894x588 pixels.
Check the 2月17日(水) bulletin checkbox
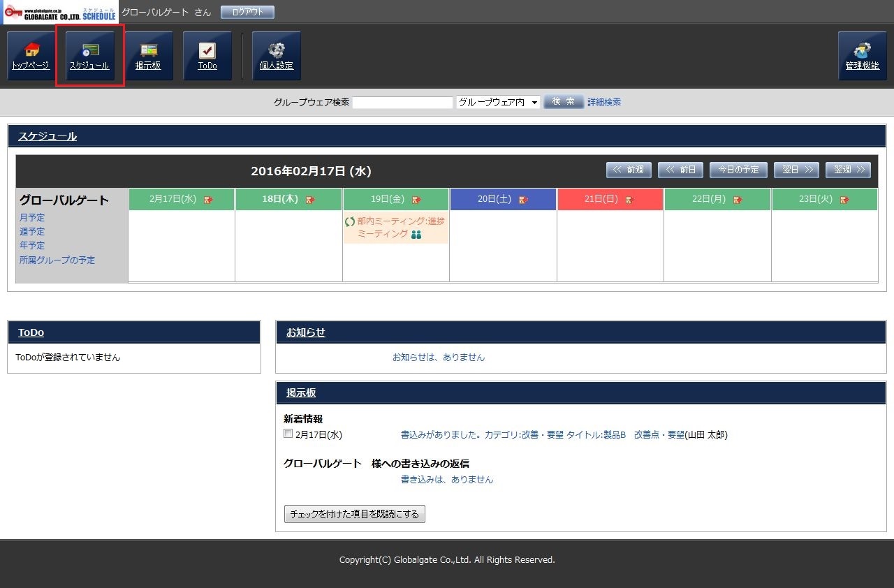click(x=288, y=434)
